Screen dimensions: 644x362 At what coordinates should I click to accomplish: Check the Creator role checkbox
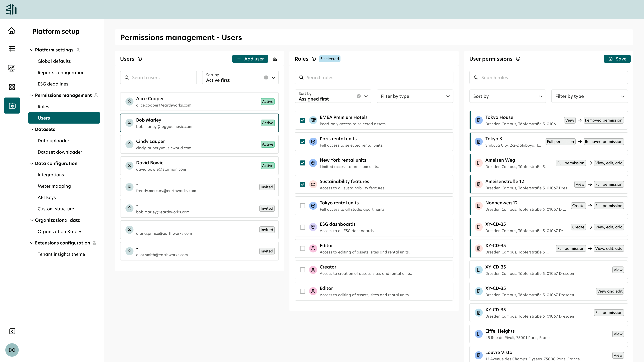(302, 270)
